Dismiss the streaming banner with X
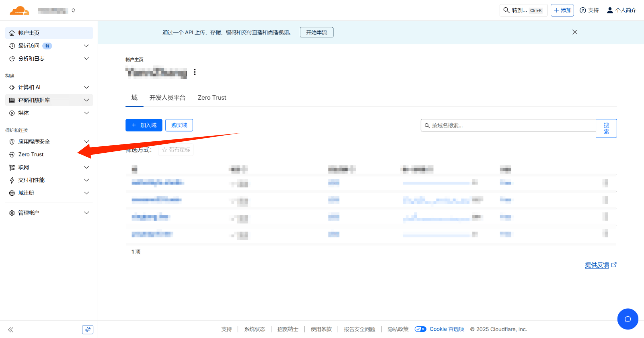The width and height of the screenshot is (644, 338). coord(575,32)
